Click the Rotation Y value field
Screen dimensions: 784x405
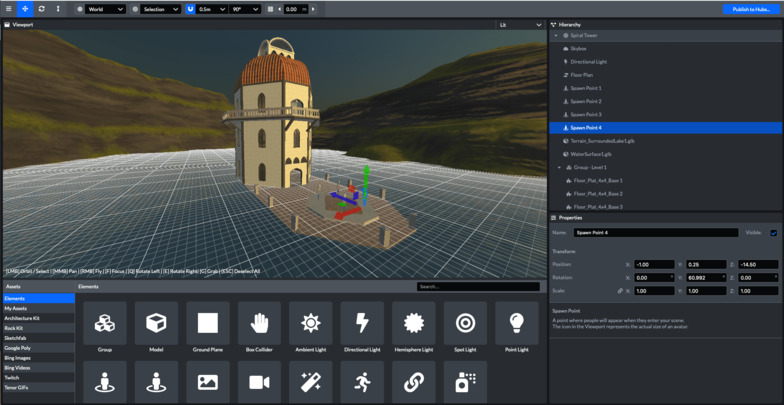(x=706, y=278)
